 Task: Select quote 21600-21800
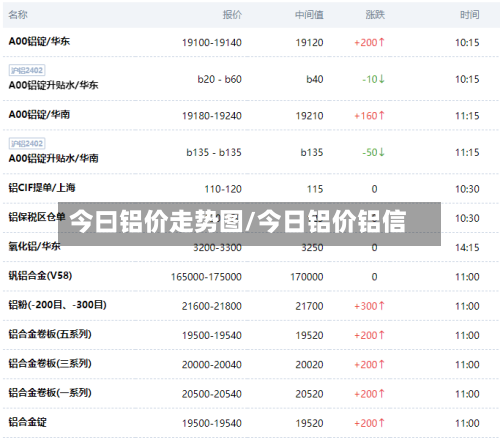coord(212,306)
